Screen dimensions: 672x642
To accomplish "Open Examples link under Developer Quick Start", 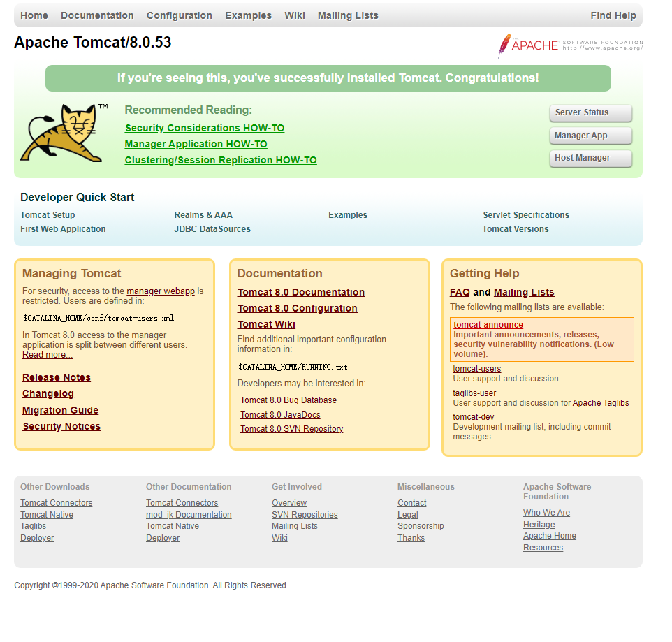I will click(348, 215).
